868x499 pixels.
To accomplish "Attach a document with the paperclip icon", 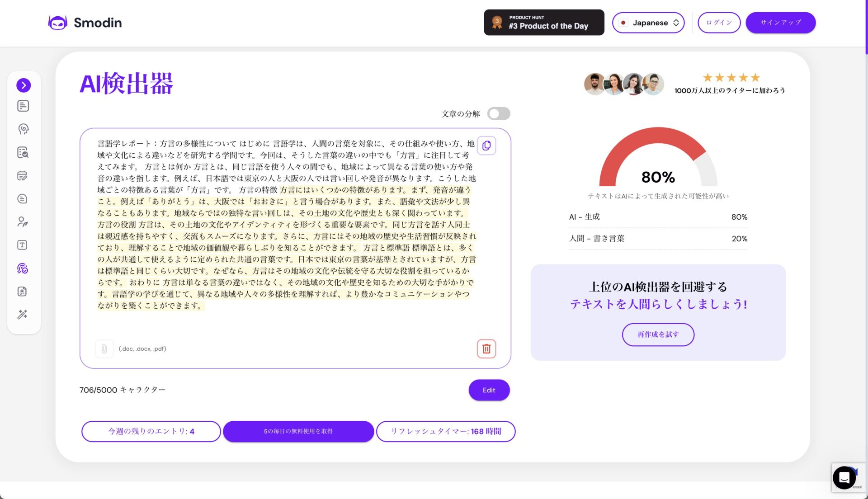I will (104, 348).
